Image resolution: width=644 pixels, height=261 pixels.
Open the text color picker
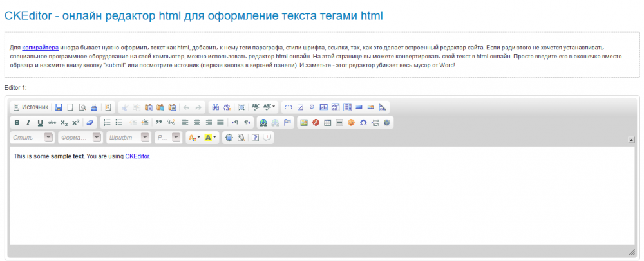[x=193, y=138]
